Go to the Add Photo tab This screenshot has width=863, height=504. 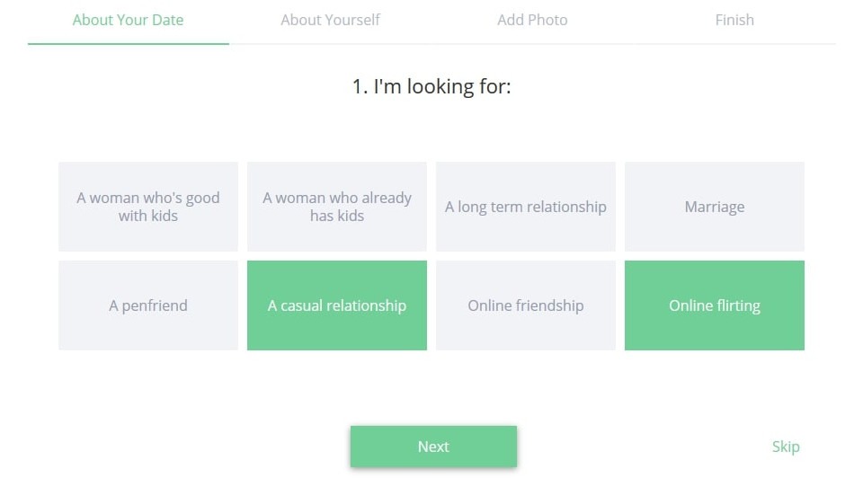(x=532, y=20)
